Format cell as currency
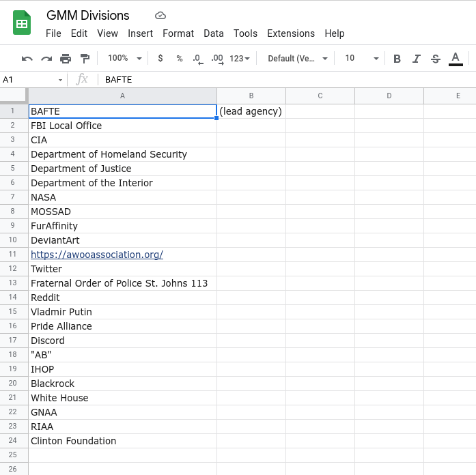Image resolution: width=476 pixels, height=475 pixels. 160,58
